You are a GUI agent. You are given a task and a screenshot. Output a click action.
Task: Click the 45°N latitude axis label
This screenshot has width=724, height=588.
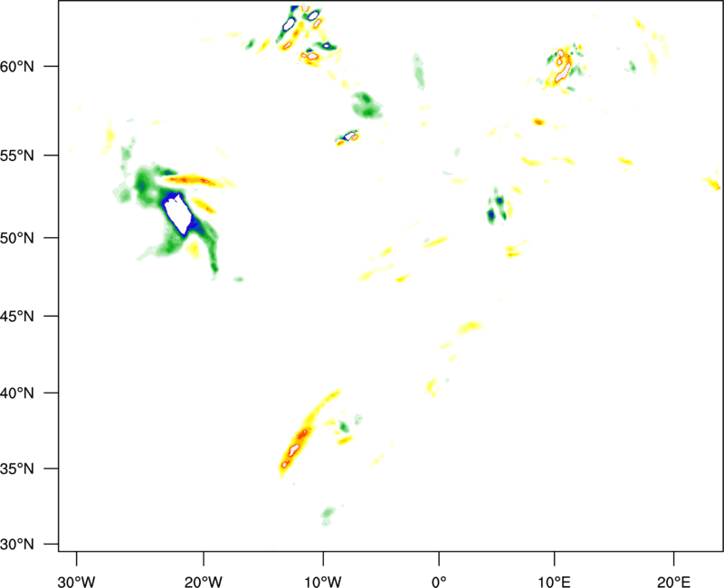pos(17,317)
